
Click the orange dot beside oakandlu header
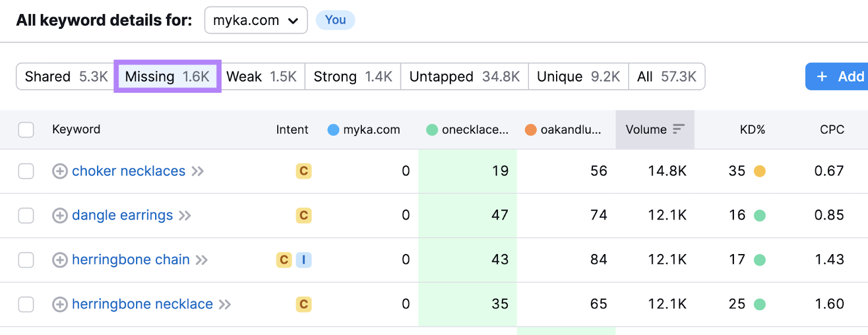tap(531, 130)
